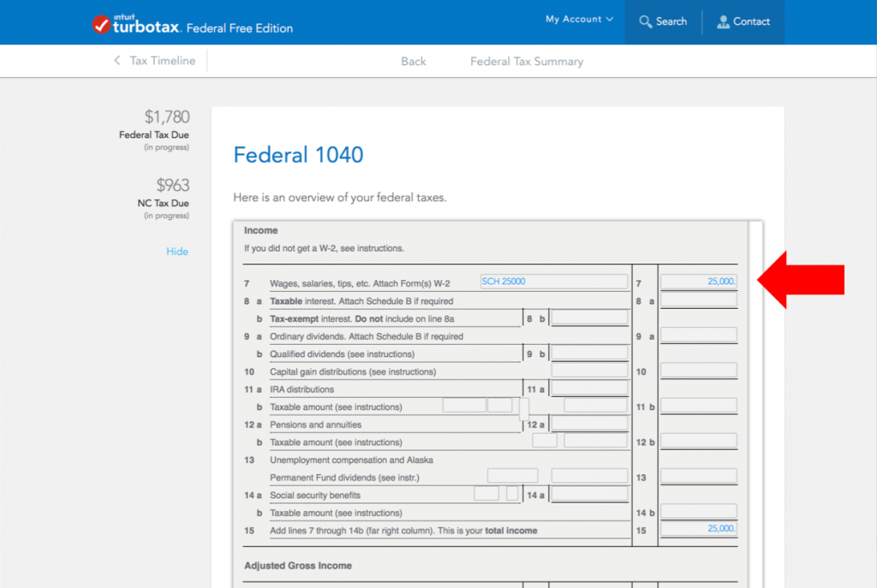The width and height of the screenshot is (877, 588).
Task: Click the Search magnifying glass icon
Action: coord(646,21)
